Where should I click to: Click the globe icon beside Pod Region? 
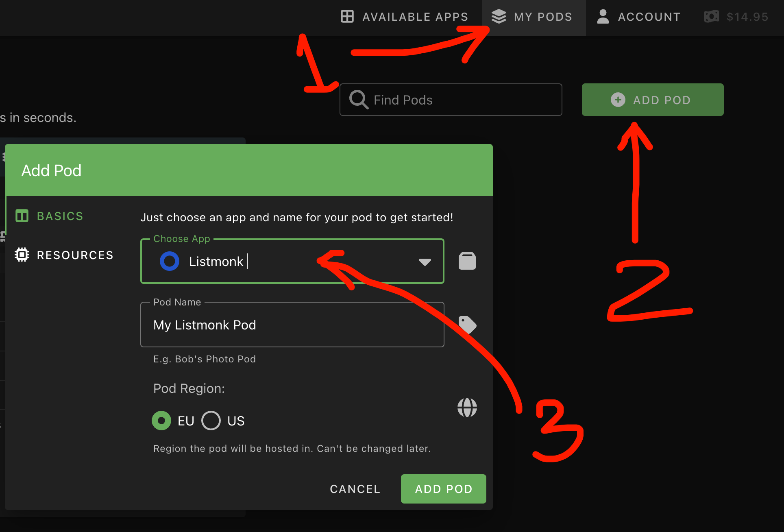click(x=467, y=408)
